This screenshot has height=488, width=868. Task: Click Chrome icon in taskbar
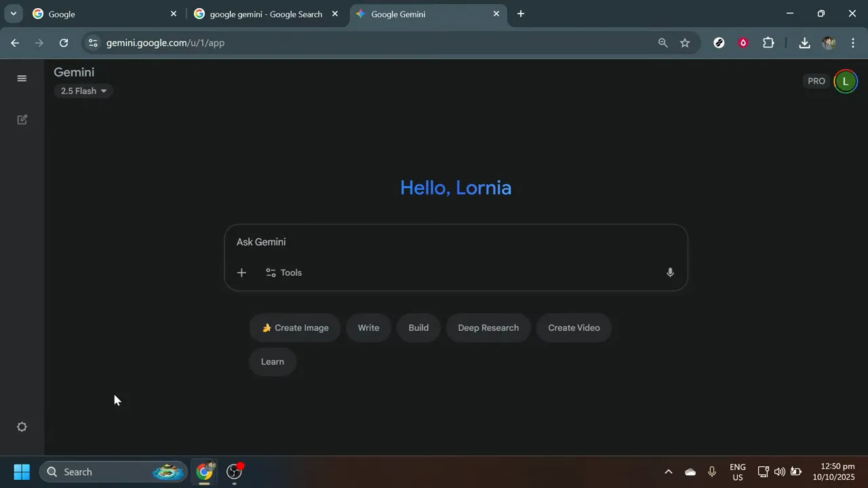pos(205,472)
